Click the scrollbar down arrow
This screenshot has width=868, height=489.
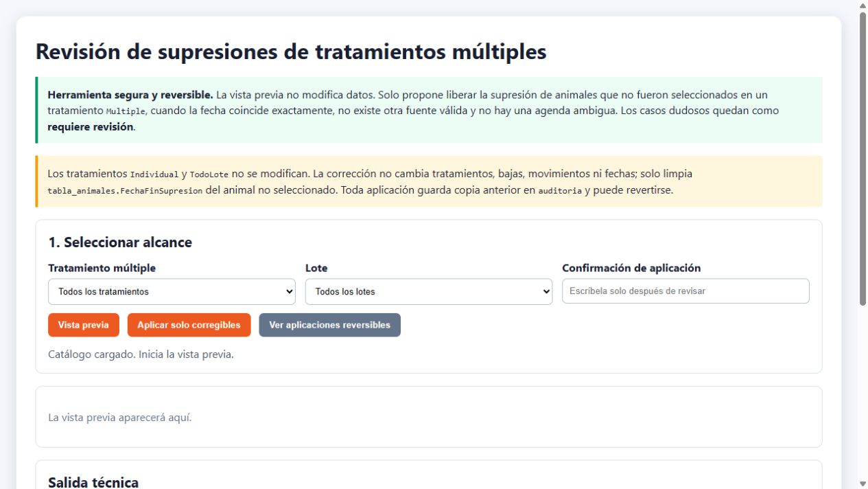point(863,484)
